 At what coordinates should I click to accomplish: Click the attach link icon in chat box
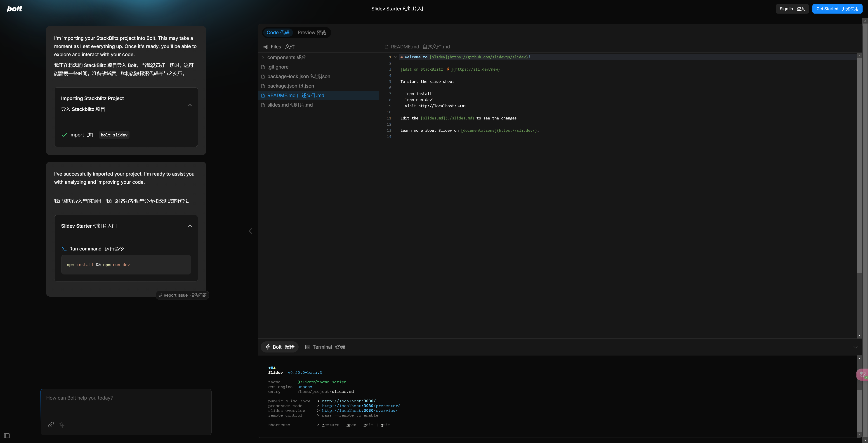point(51,424)
